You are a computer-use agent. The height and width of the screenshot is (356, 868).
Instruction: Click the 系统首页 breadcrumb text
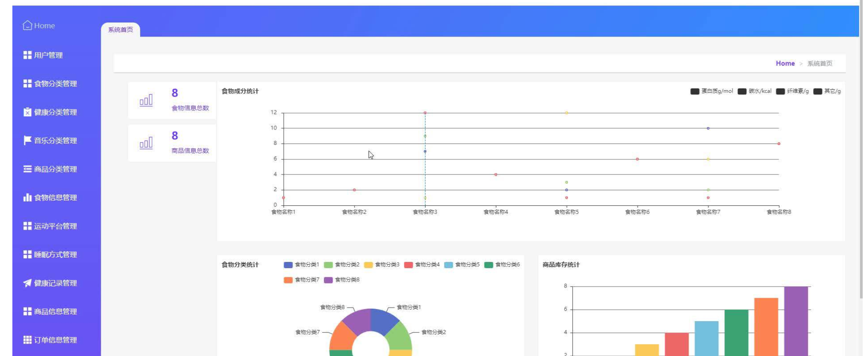point(820,64)
